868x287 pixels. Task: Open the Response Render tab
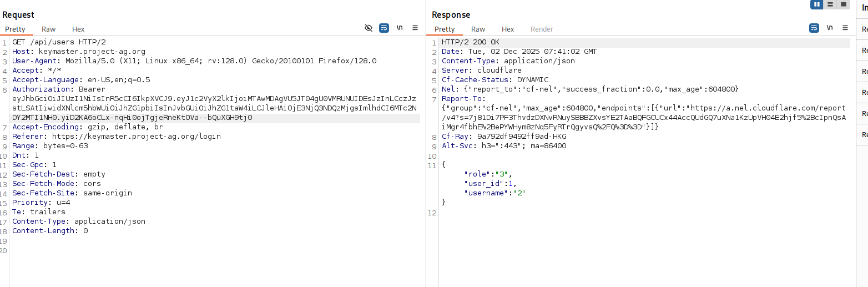[542, 29]
